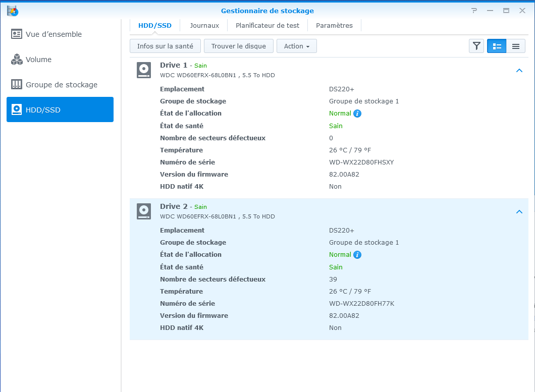
Task: Click the Trouver le disque button
Action: pos(238,46)
